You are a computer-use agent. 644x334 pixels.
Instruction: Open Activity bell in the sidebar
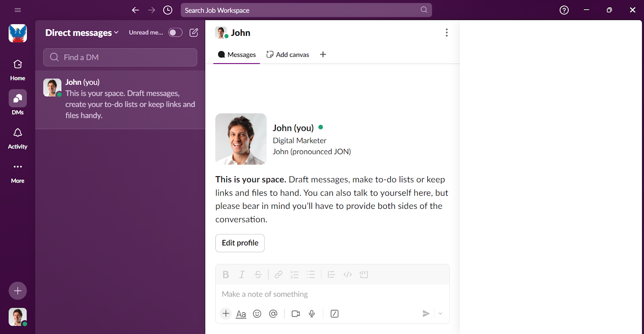[18, 138]
